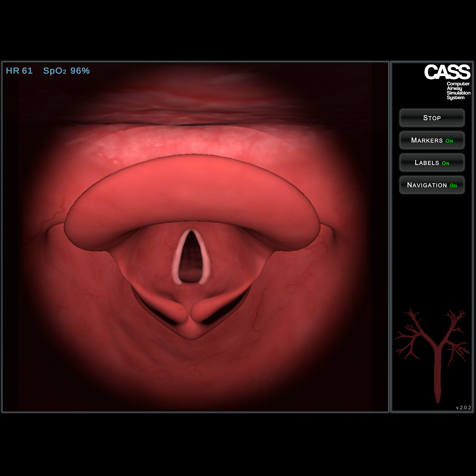The image size is (476, 476).
Task: Click the left white vocal cord
Action: [178, 259]
